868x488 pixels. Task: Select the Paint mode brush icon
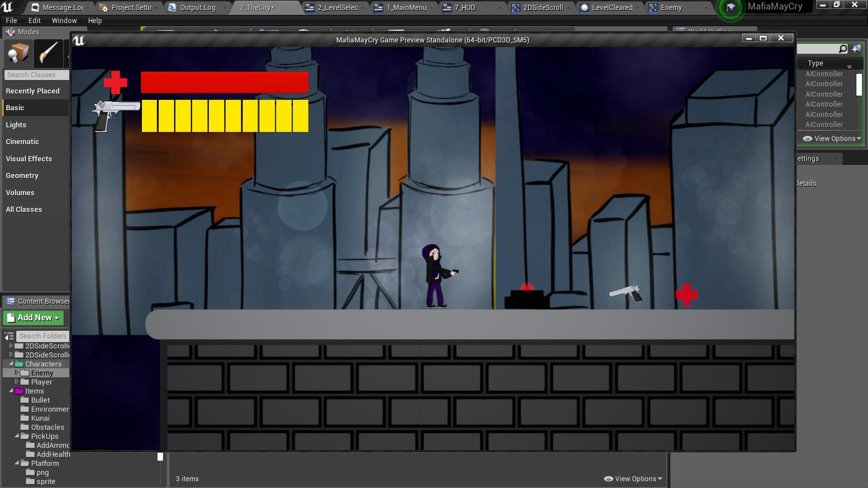pos(48,53)
